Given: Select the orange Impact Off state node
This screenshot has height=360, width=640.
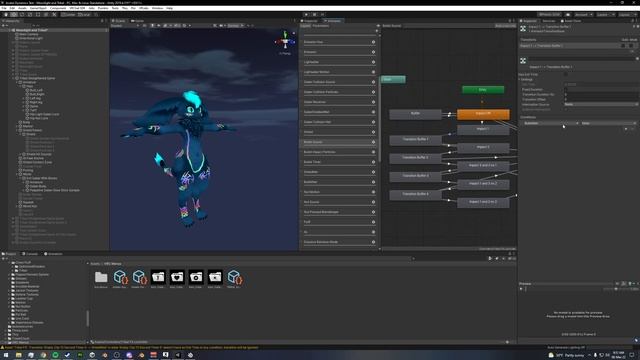Looking at the screenshot, I should click(x=483, y=114).
